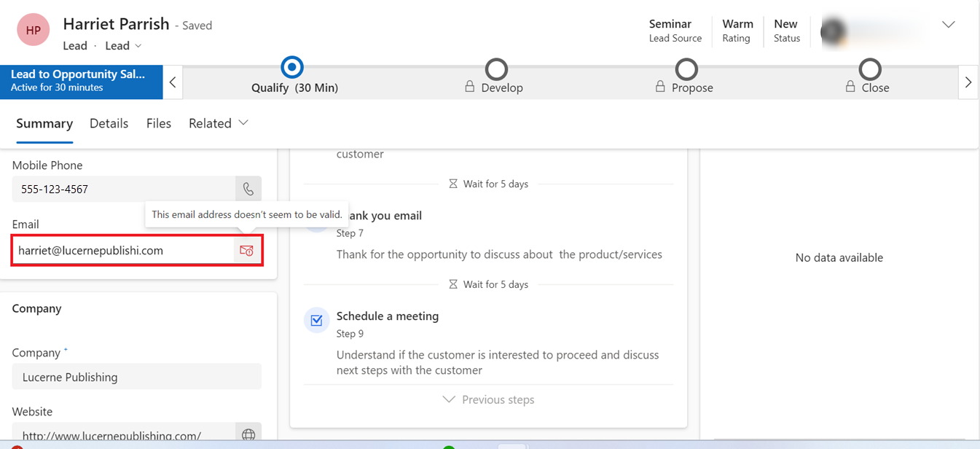Open the Schedule a meeting step
The width and height of the screenshot is (980, 449).
(388, 316)
